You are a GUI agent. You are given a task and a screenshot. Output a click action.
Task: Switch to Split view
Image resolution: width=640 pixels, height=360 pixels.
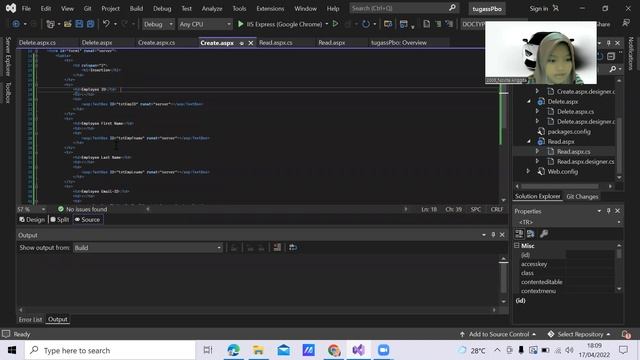(x=60, y=220)
